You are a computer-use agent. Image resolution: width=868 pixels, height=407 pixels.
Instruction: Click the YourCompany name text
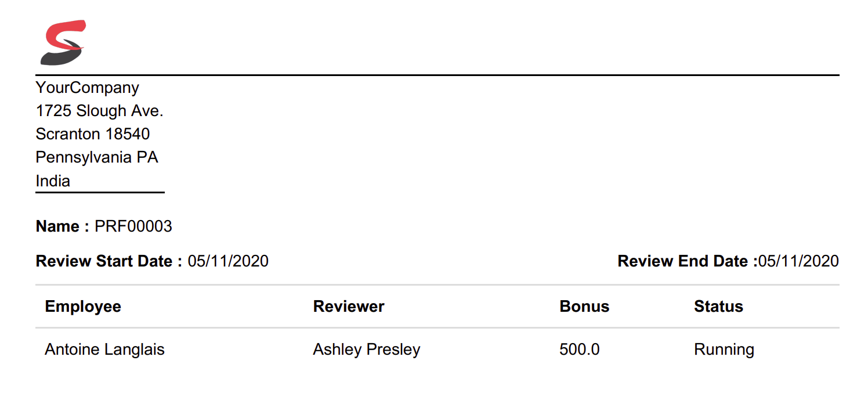pos(88,88)
